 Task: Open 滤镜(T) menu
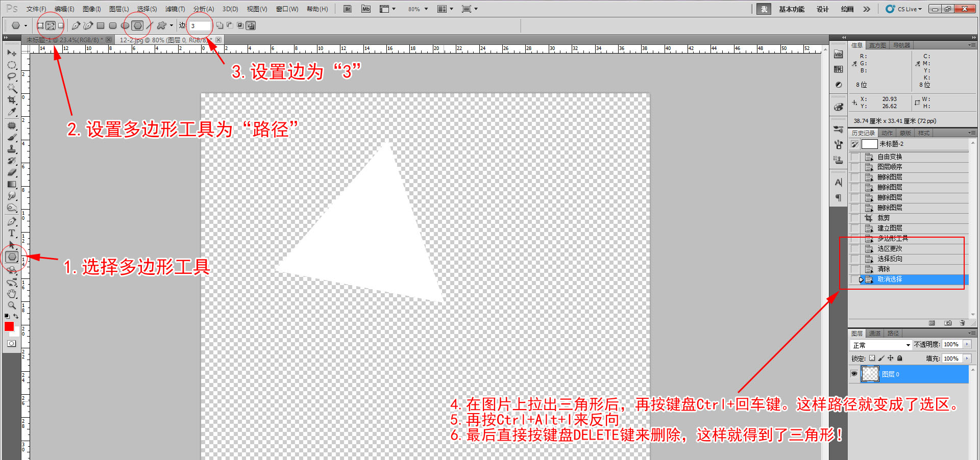pyautogui.click(x=175, y=9)
